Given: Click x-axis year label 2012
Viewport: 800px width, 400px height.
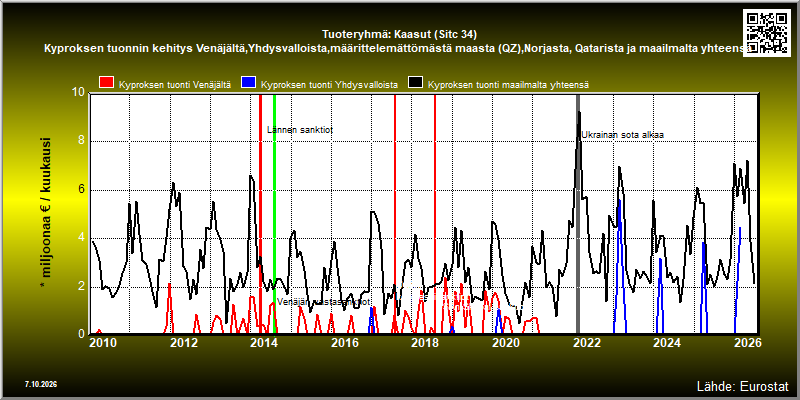Looking at the screenshot, I should [184, 342].
